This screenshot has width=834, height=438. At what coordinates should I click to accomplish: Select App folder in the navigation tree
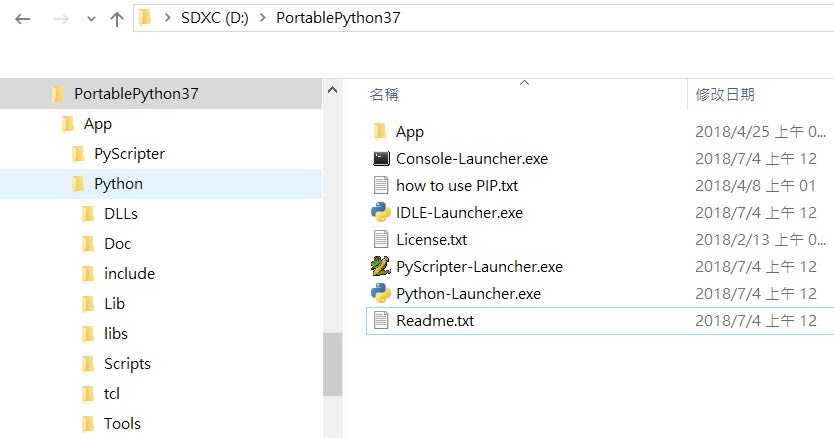point(98,124)
